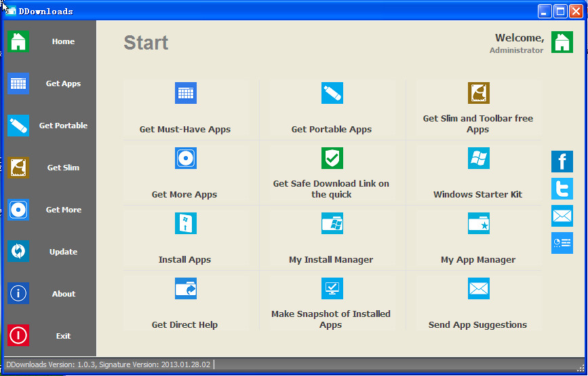The height and width of the screenshot is (376, 588).
Task: Open Get Must-Have Apps tile icon
Action: pyautogui.click(x=186, y=93)
